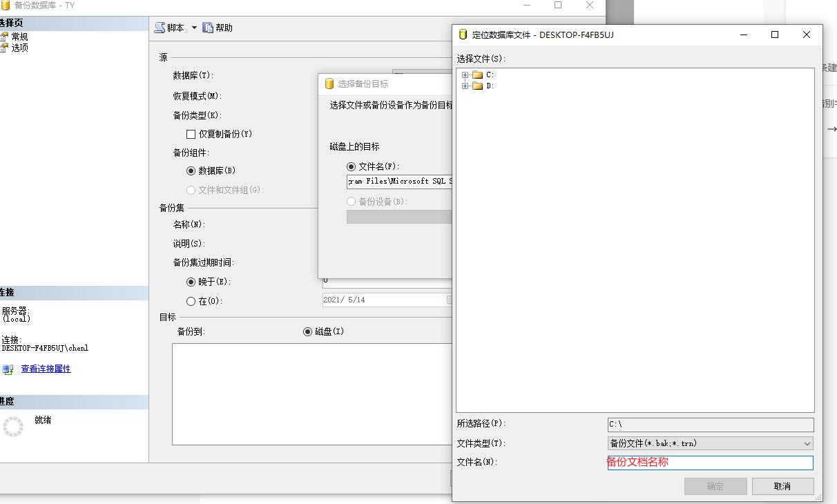The height and width of the screenshot is (504, 837).
Task: Enable the 仅复制备份 checkbox
Action: click(189, 134)
